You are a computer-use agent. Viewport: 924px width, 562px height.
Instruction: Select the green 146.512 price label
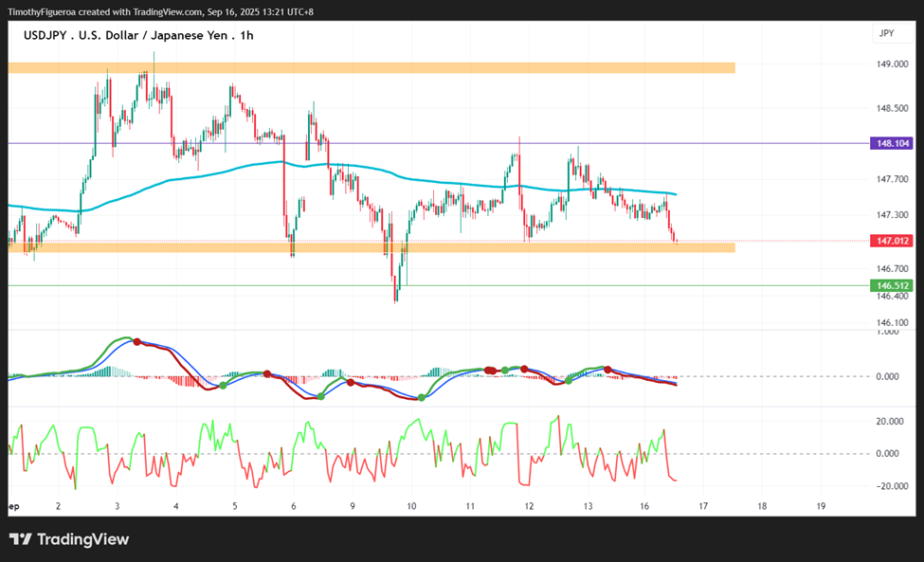pyautogui.click(x=892, y=285)
